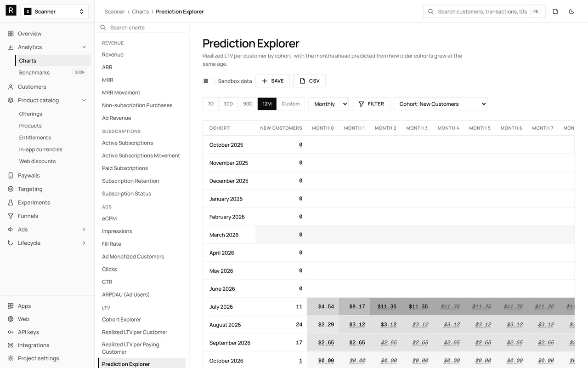Click the SAVE button
Image resolution: width=588 pixels, height=368 pixels.
[272, 81]
